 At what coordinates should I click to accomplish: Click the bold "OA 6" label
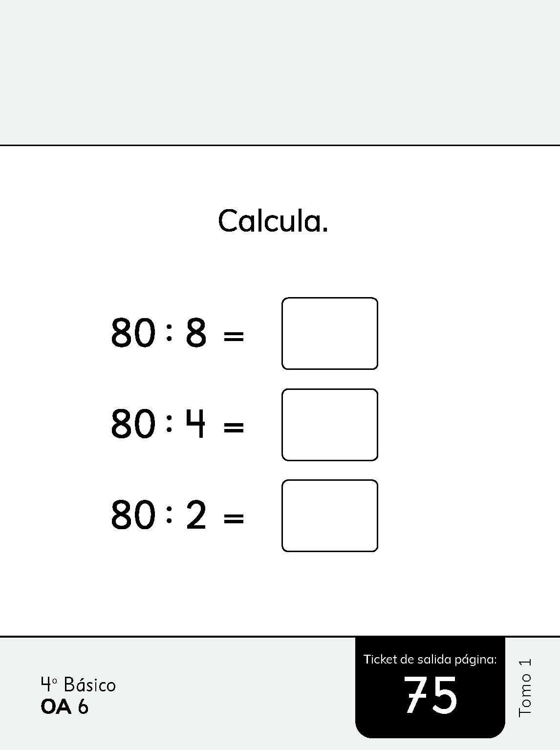(65, 707)
